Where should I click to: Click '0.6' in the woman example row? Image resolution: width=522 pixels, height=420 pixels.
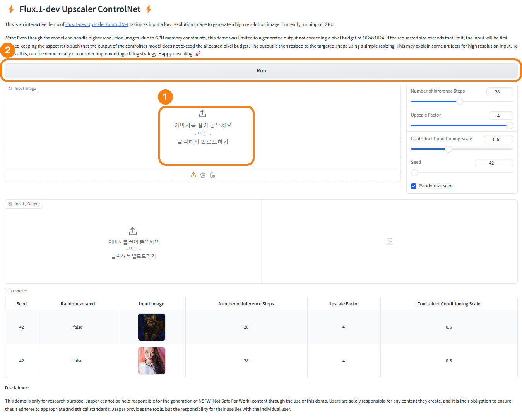coord(448,361)
